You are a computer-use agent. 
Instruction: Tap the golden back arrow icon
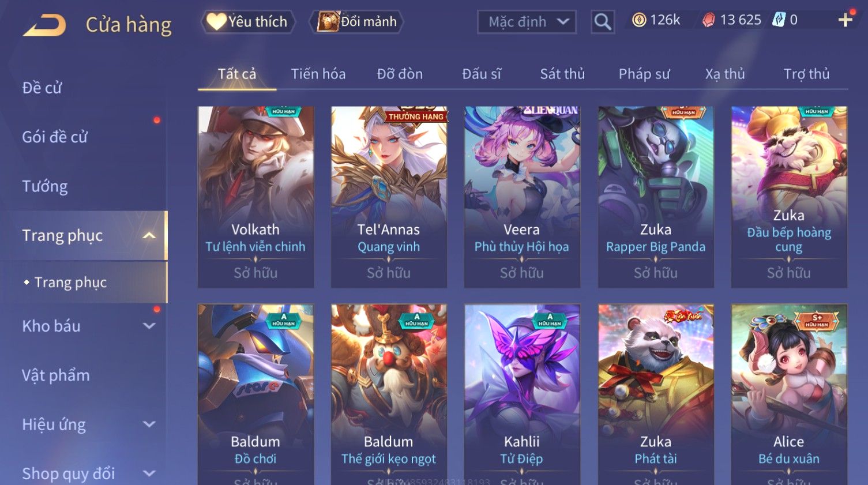click(x=44, y=25)
